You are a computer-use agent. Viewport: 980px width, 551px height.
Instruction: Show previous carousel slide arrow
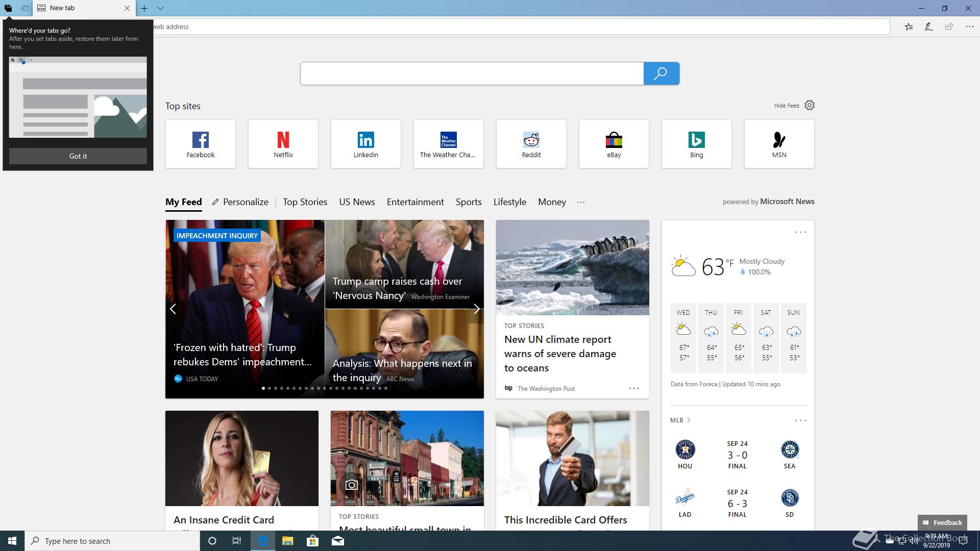pos(173,309)
